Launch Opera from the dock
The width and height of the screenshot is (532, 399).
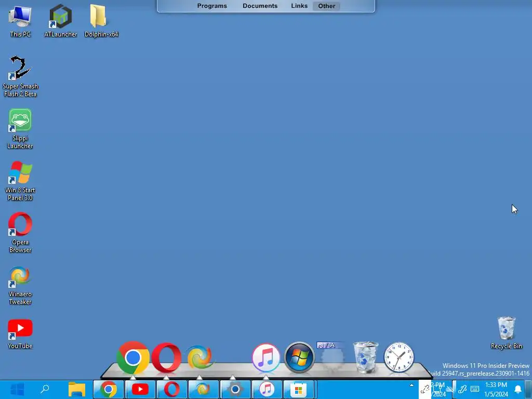[x=166, y=357]
